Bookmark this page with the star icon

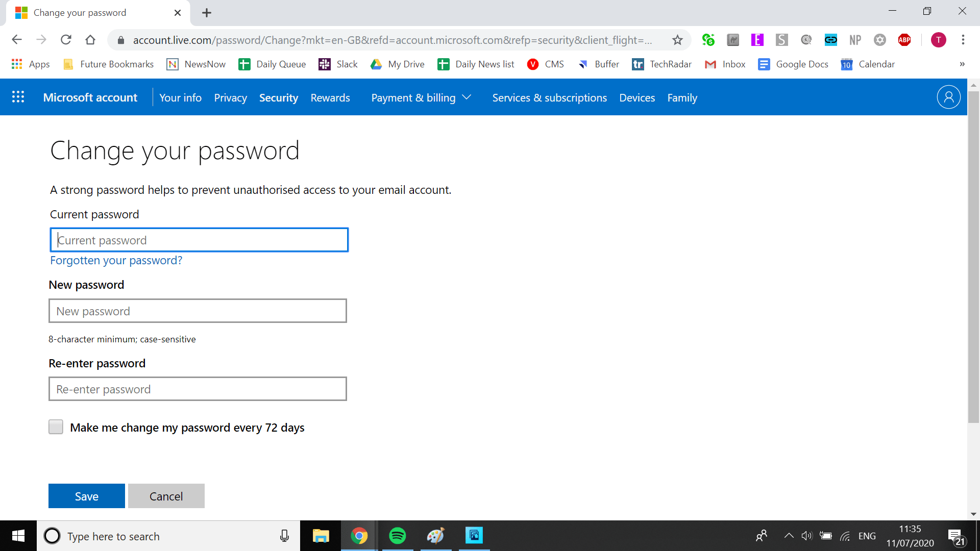coord(678,40)
